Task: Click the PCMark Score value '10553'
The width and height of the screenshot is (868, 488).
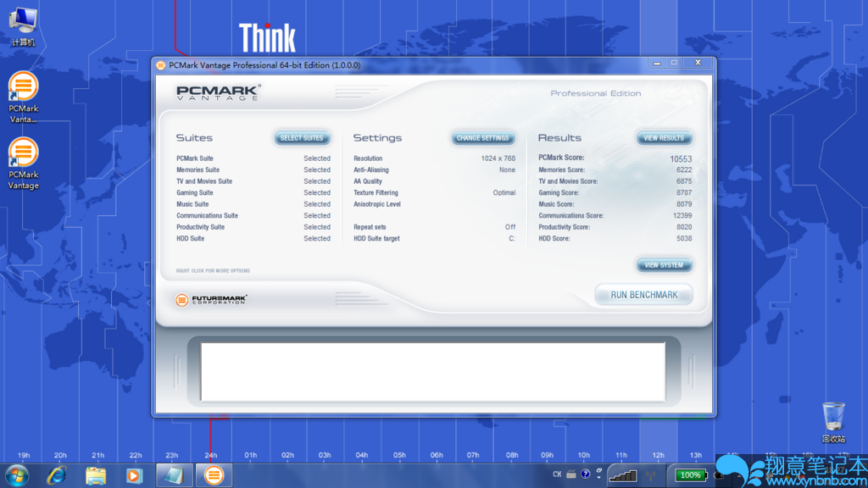Action: pyautogui.click(x=681, y=158)
